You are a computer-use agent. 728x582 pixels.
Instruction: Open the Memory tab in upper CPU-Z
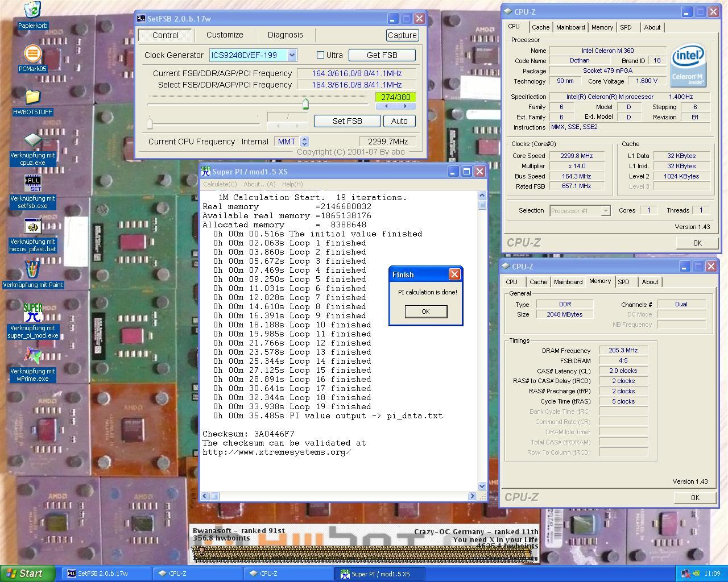point(602,27)
